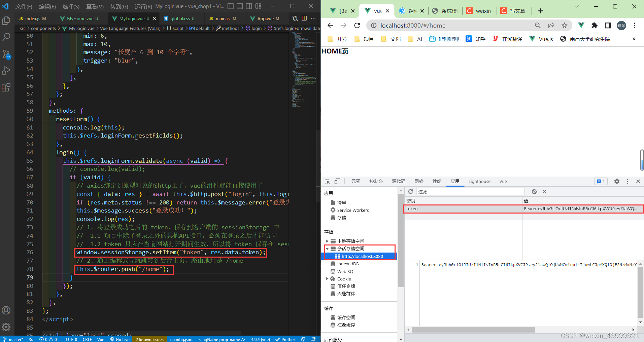Expand 本地存储空间 tree node
The width and height of the screenshot is (644, 342).
[x=327, y=241]
